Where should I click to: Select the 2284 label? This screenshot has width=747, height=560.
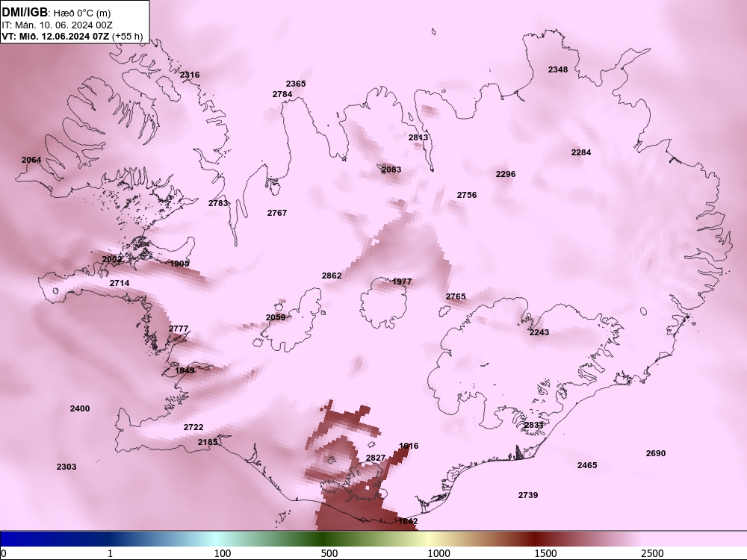581,152
